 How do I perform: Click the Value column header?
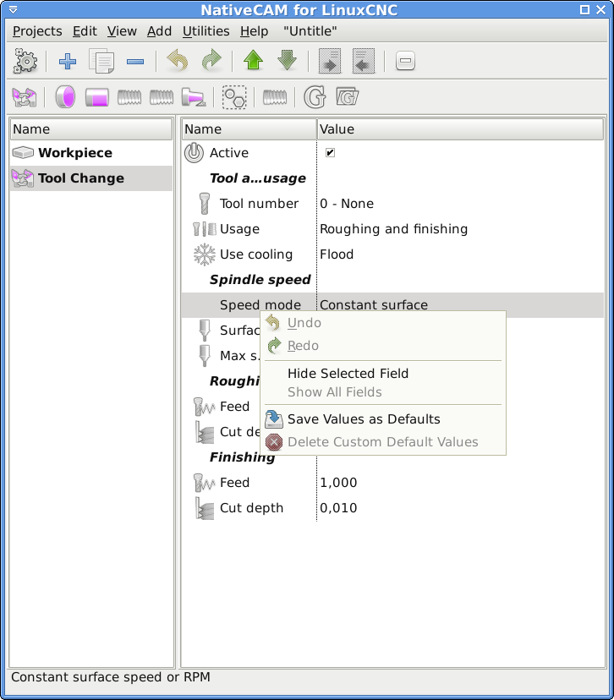point(460,129)
